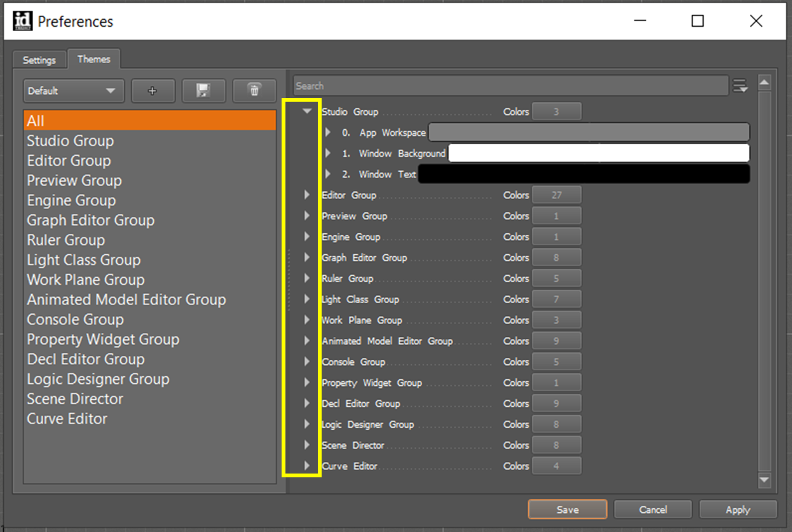
Task: Click the scrollbar up arrow
Action: [x=765, y=83]
